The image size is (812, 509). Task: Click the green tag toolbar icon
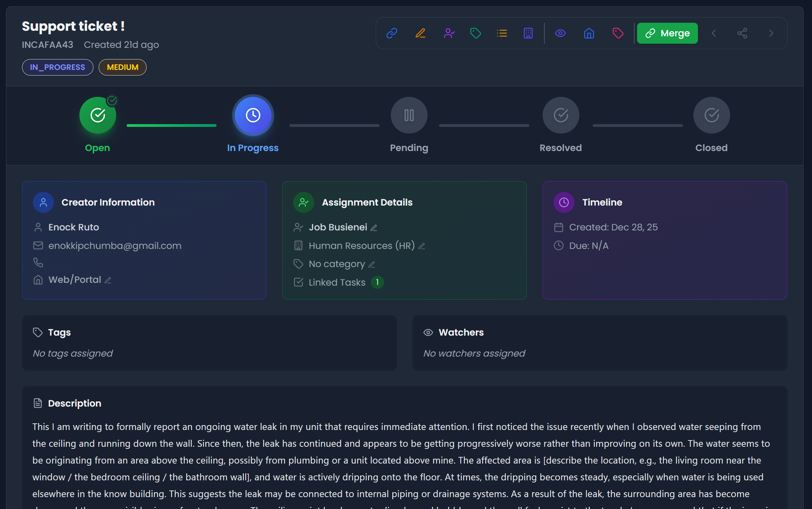point(475,33)
